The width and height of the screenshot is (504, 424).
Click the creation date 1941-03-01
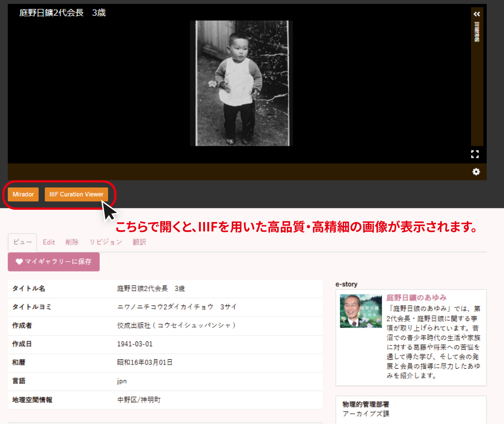click(x=135, y=344)
